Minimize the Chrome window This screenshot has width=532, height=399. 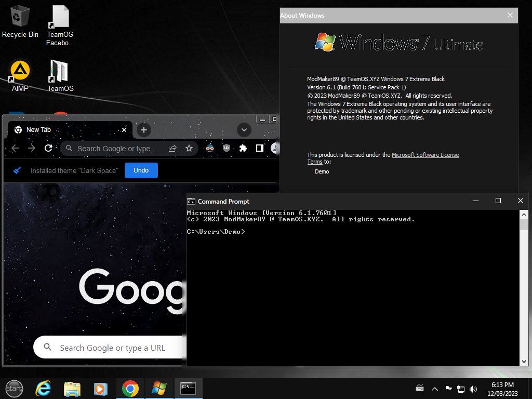coord(262,119)
